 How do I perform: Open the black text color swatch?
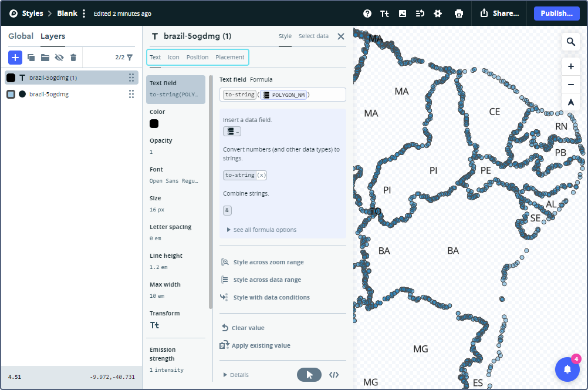pos(154,123)
